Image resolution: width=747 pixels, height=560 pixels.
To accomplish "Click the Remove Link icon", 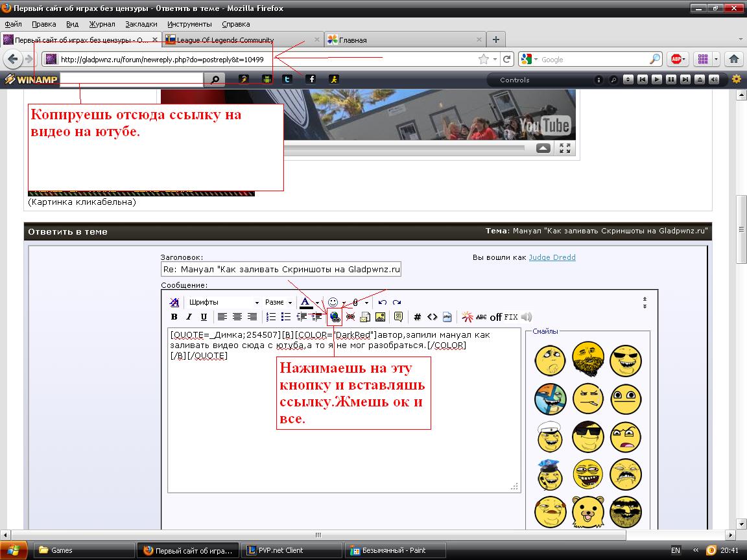I will click(x=350, y=317).
